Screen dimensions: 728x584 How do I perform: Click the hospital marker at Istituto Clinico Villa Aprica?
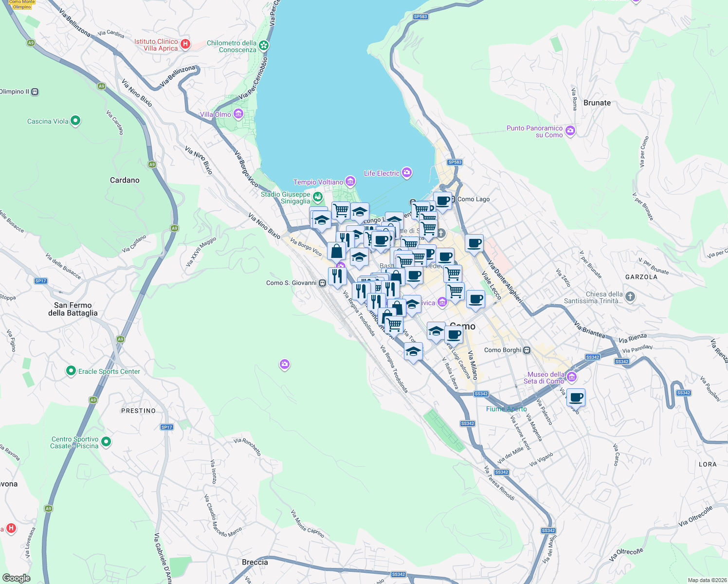coord(186,43)
